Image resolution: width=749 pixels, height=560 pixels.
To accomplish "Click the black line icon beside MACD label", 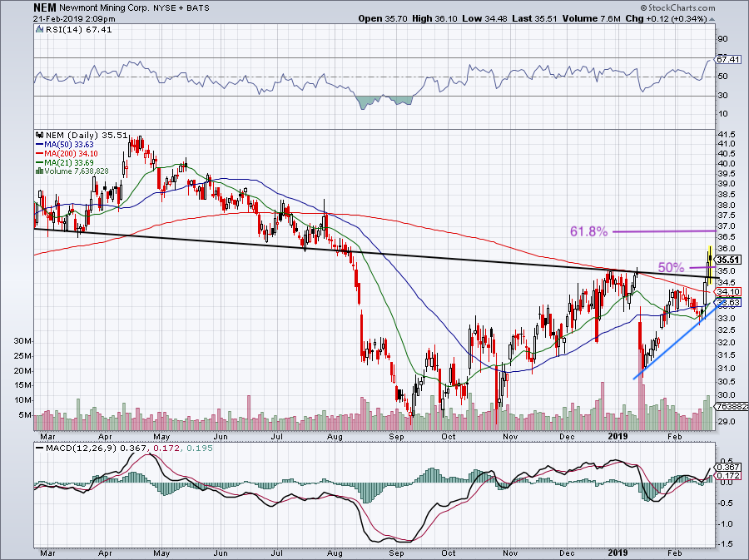I will tap(38, 448).
